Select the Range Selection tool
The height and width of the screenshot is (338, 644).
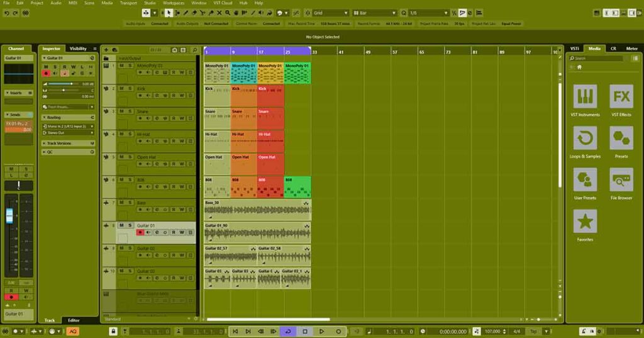point(177,13)
